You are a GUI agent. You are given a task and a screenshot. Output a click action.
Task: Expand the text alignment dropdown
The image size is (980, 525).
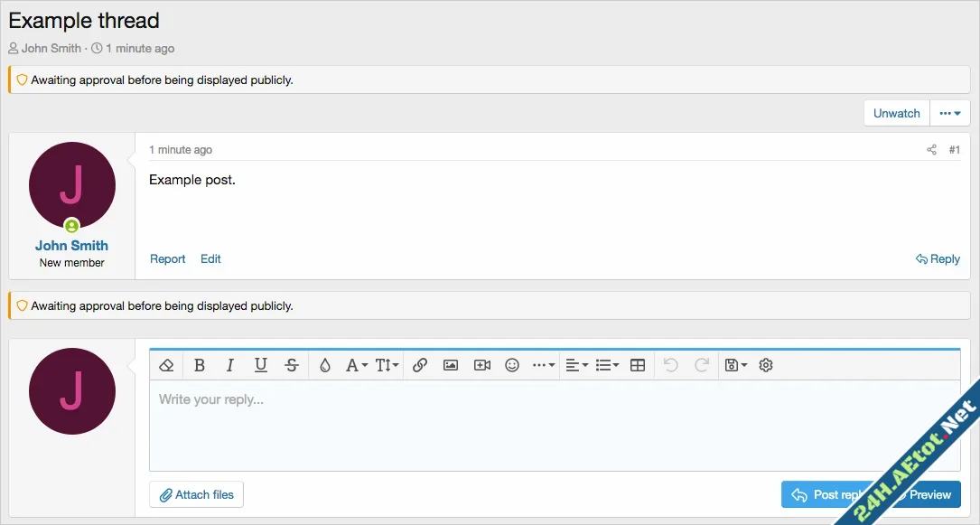coord(577,365)
